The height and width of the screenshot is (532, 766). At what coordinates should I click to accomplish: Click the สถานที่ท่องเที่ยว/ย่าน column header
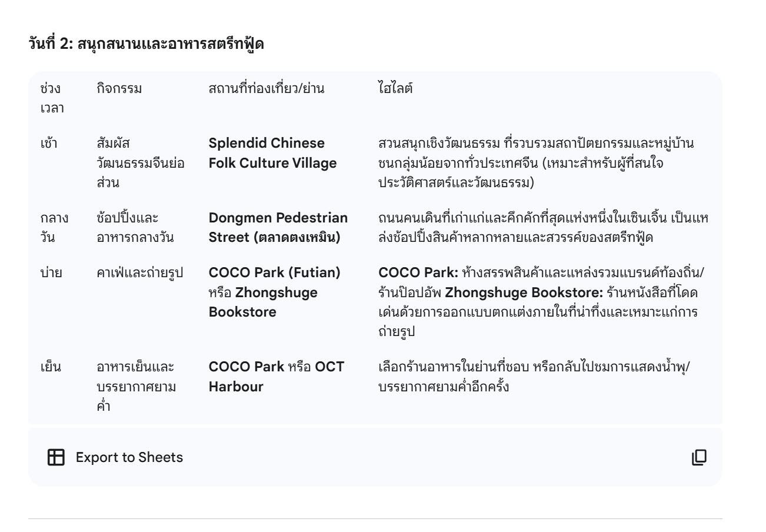[x=267, y=89]
